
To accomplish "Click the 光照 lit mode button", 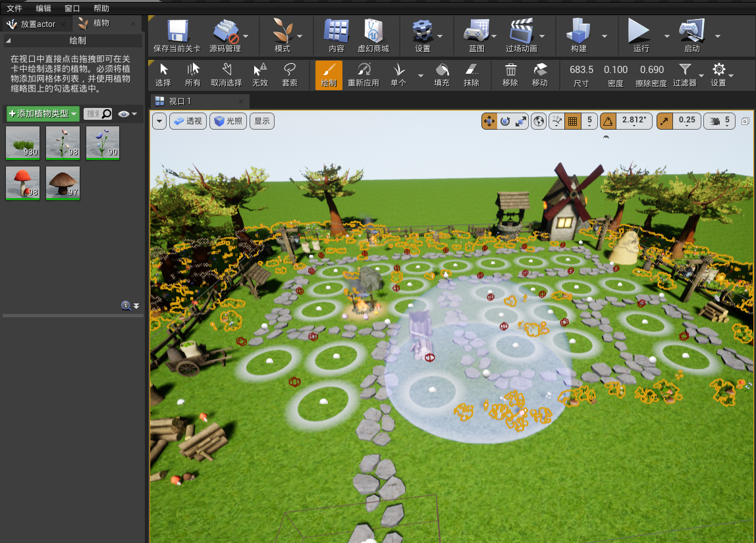I will [x=228, y=121].
